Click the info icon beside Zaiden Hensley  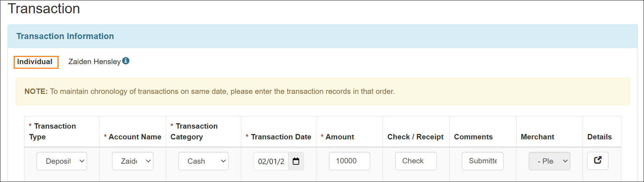126,61
